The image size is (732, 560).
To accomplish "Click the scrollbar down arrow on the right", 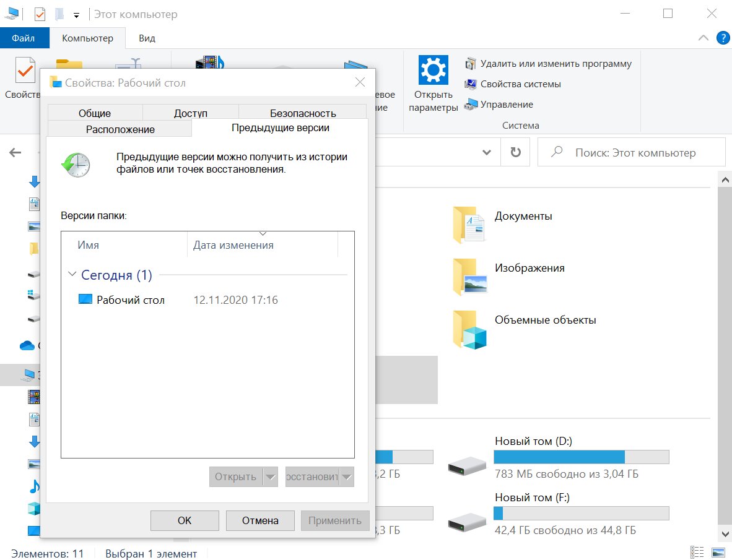I will coord(725,535).
